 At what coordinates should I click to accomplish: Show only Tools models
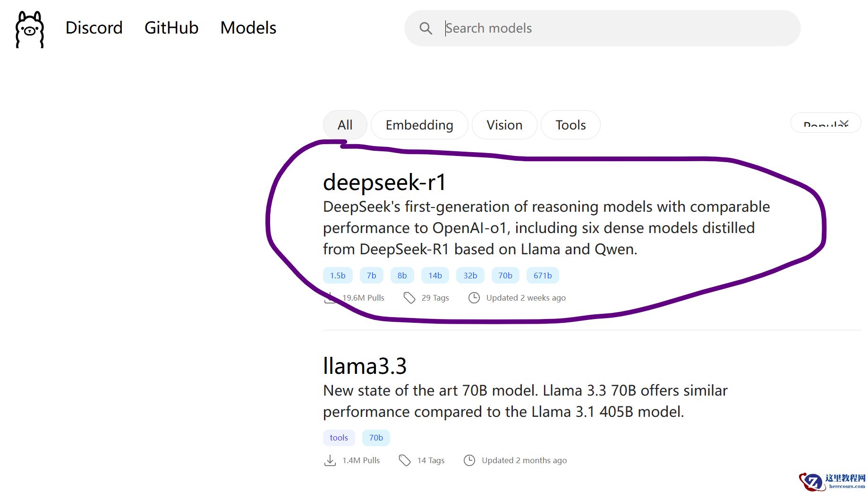(570, 125)
